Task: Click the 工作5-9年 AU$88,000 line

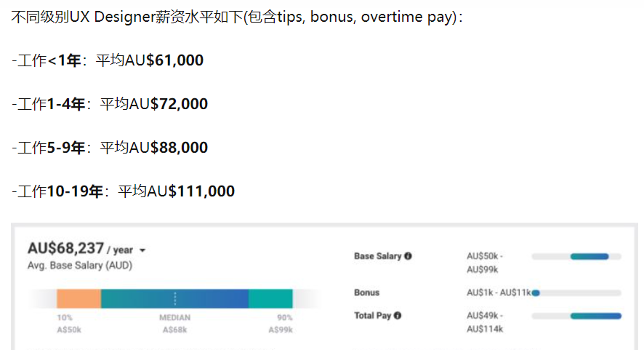Action: tap(110, 148)
